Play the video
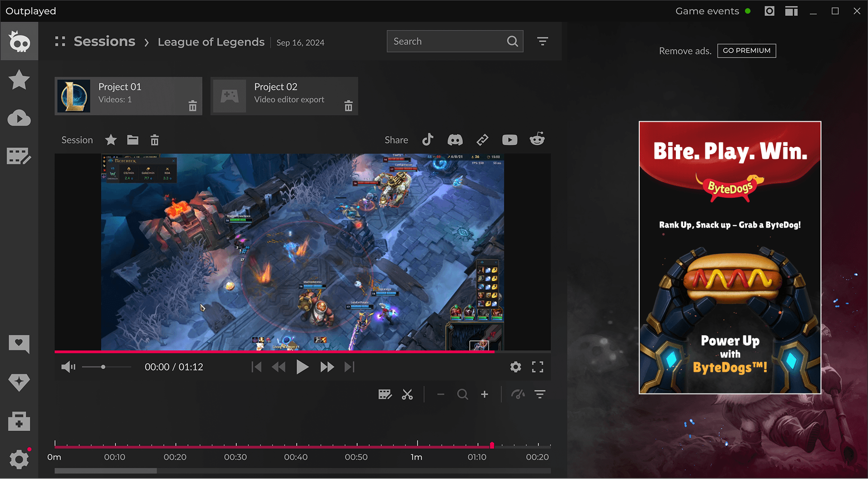Screen dimensions: 868x479 point(302,367)
